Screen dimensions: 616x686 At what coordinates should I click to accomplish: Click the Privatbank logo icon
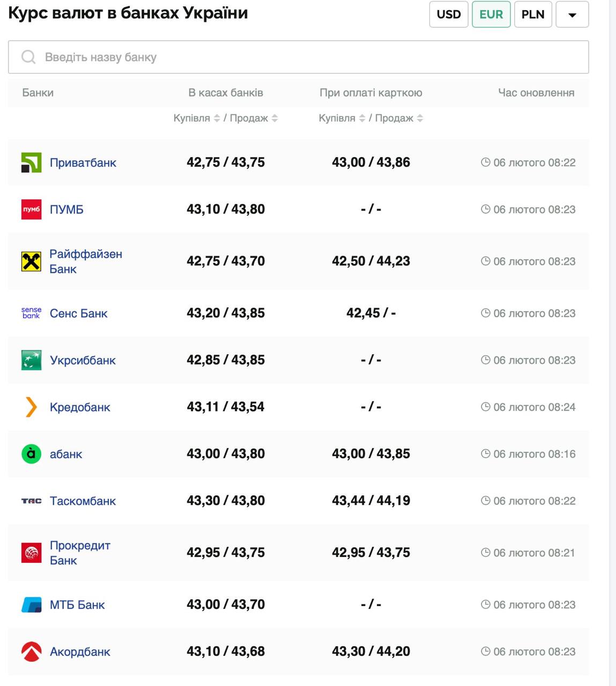[x=31, y=162]
